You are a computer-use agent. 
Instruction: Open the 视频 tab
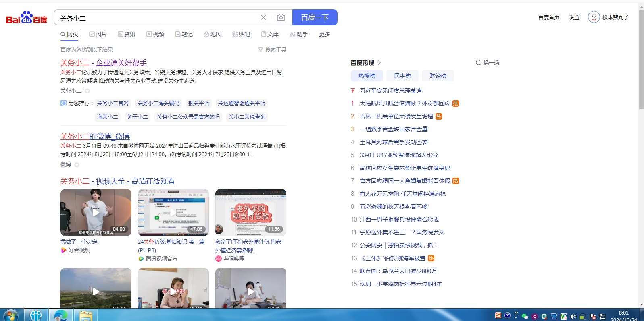(155, 34)
